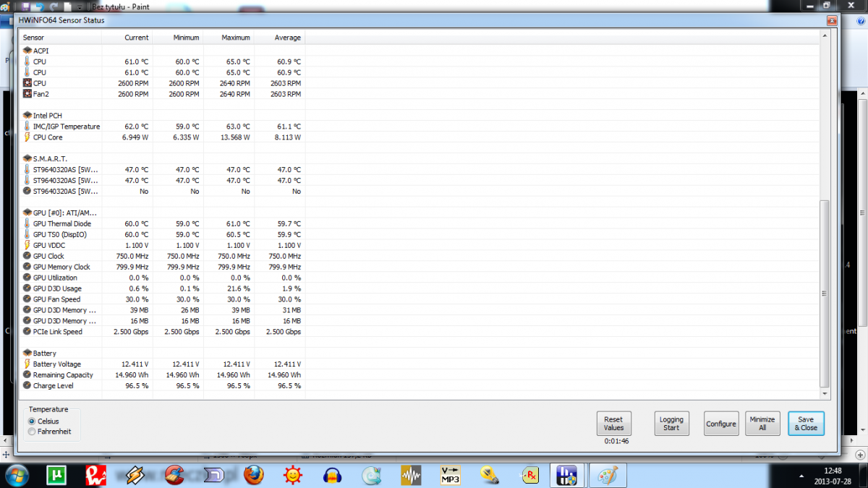Open the Configure dialog
Image resolution: width=868 pixels, height=488 pixels.
[x=721, y=424]
